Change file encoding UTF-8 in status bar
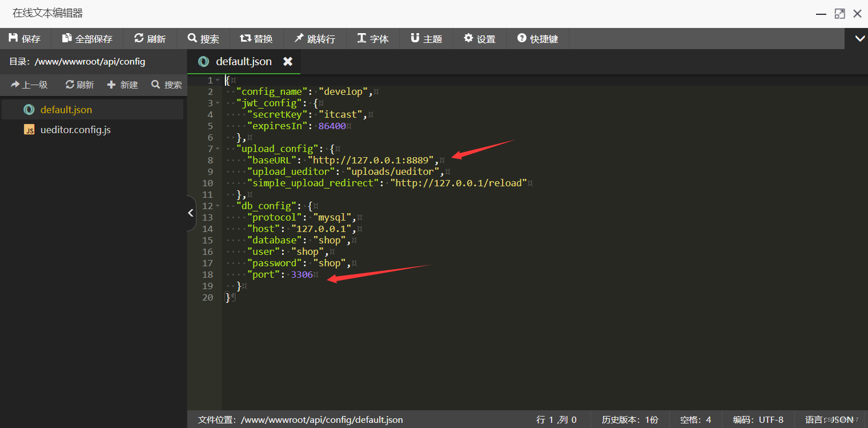 [x=758, y=419]
